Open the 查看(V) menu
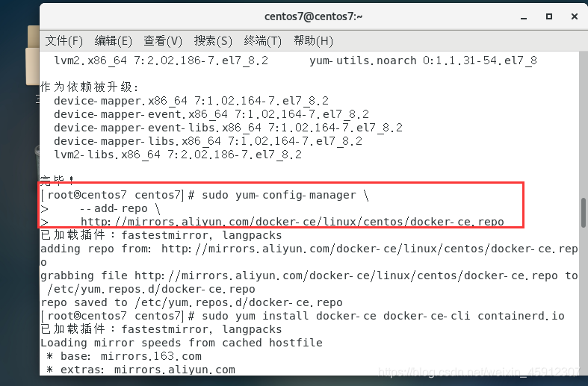 tap(163, 40)
